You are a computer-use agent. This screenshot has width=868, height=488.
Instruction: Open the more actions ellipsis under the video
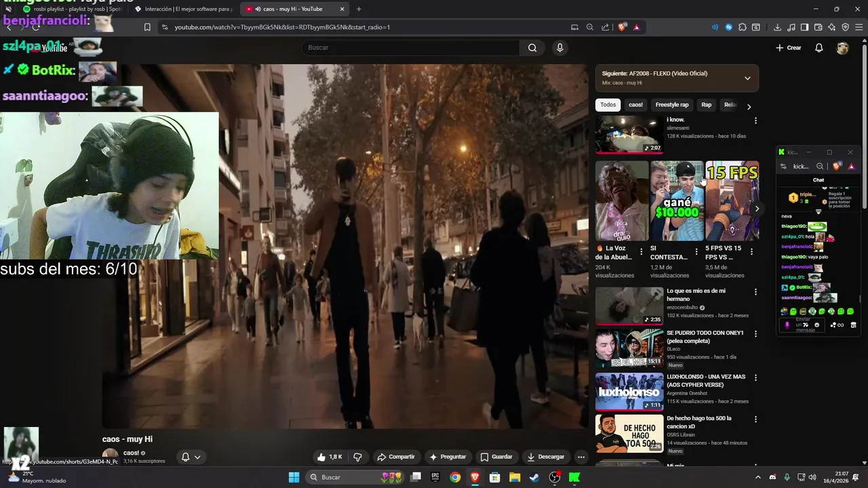[581, 457]
